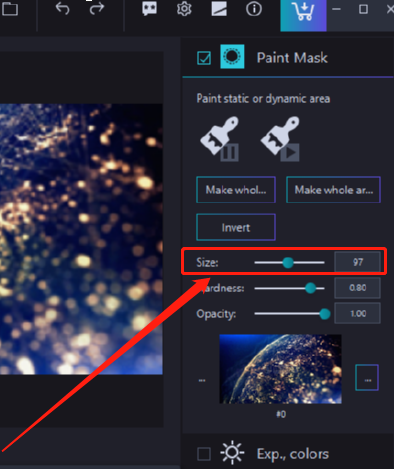Screen dimensions: 394x469
Task: Click the before/after compare split icon
Action: [x=219, y=9]
